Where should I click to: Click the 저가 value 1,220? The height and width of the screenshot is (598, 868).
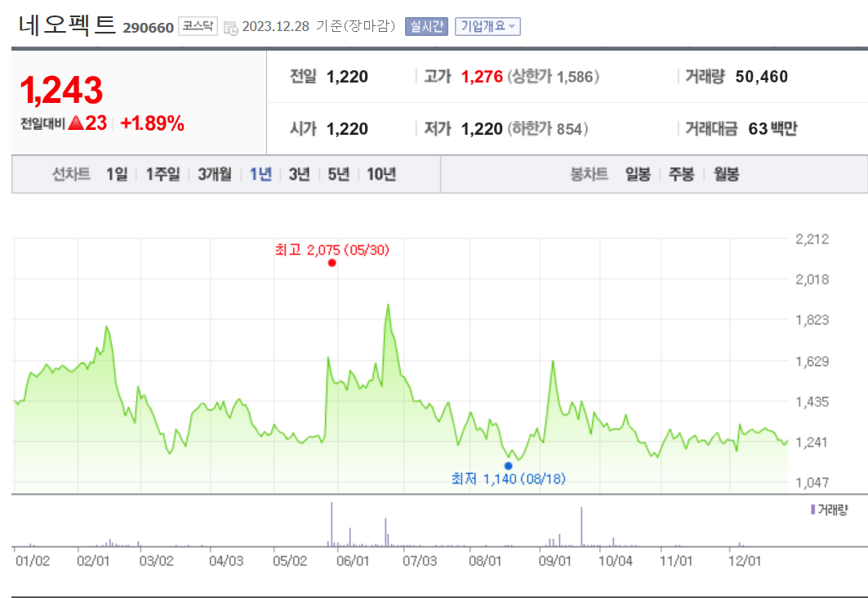(482, 128)
